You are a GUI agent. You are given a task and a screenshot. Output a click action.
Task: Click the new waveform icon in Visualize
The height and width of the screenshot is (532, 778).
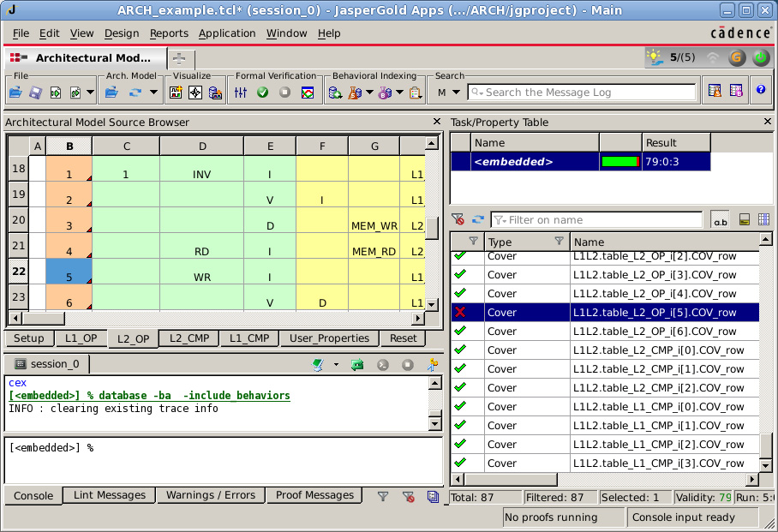176,93
